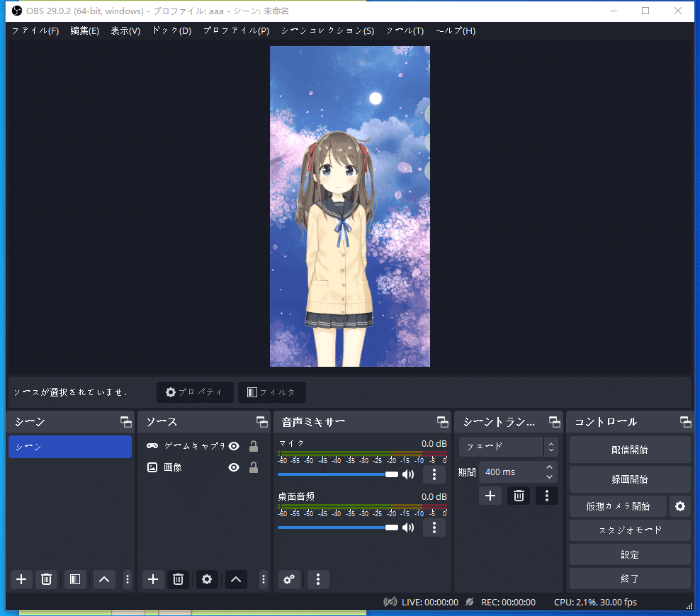The width and height of the screenshot is (700, 616).
Task: Click the REC: 00:00:00 status text
Action: [x=508, y=602]
